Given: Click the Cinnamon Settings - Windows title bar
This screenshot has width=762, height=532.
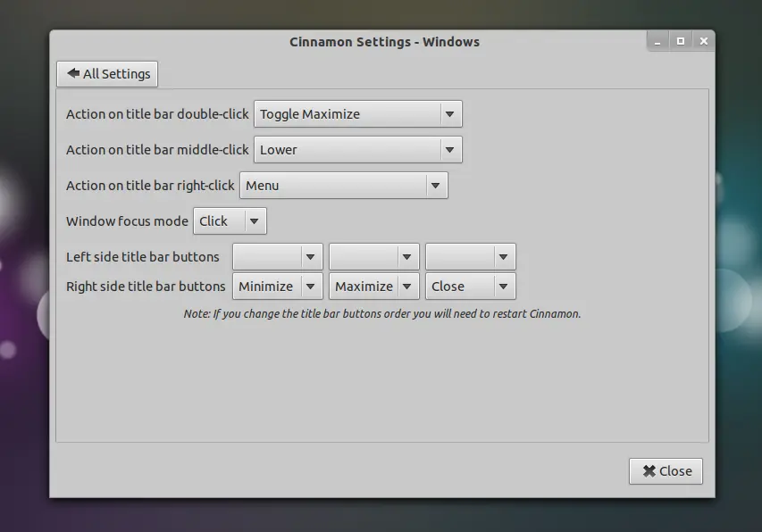Looking at the screenshot, I should coord(384,42).
